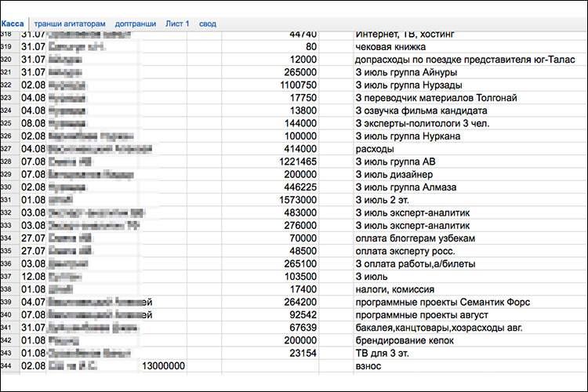Select the amount cell 144000
This screenshot has height=392, width=588.
coord(270,123)
